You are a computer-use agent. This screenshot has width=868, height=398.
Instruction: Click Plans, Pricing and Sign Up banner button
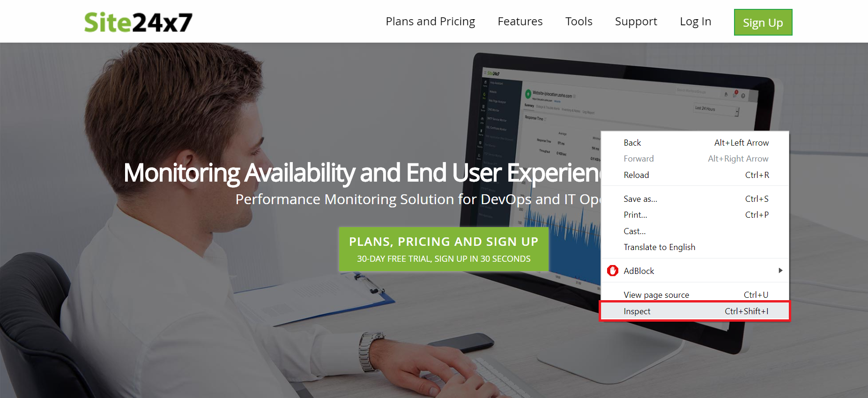tap(444, 250)
